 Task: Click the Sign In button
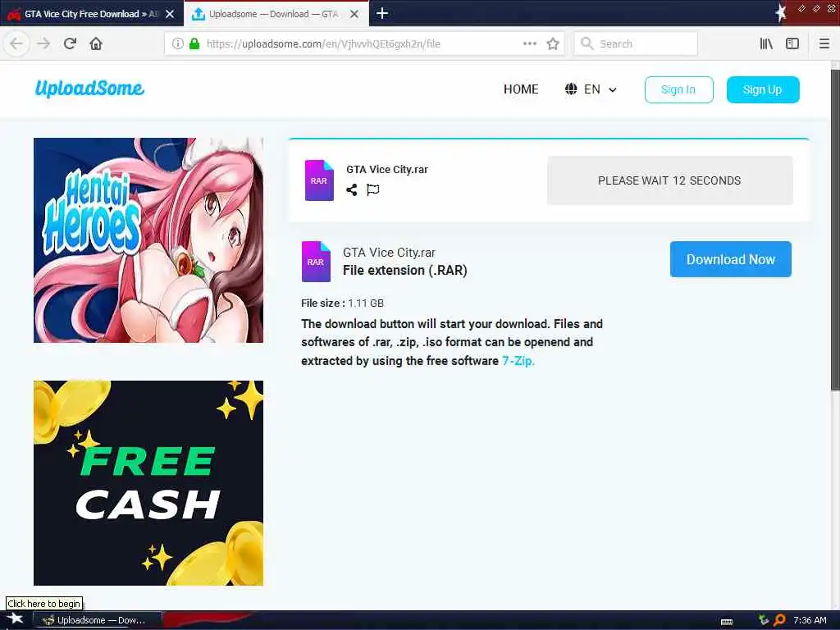point(678,89)
